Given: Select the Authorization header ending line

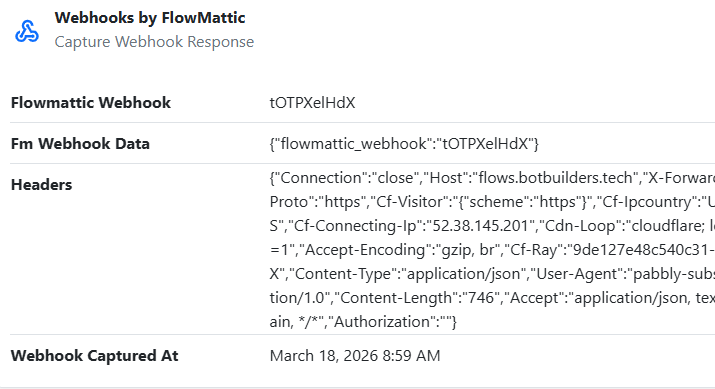Looking at the screenshot, I should point(363,322).
